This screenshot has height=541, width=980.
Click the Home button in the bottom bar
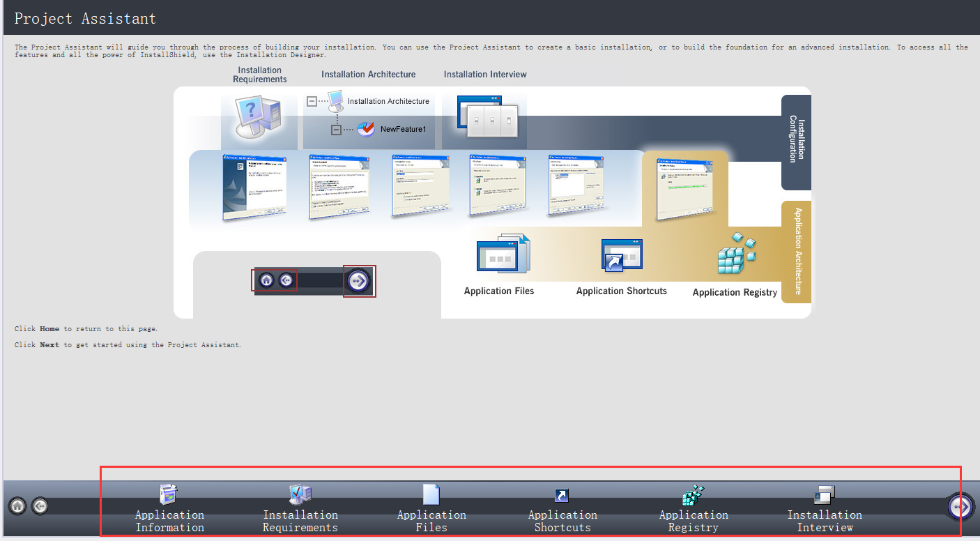[x=18, y=506]
